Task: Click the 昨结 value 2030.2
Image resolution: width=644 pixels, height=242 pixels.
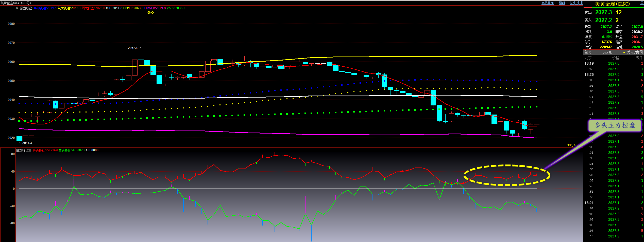Action: [x=637, y=32]
